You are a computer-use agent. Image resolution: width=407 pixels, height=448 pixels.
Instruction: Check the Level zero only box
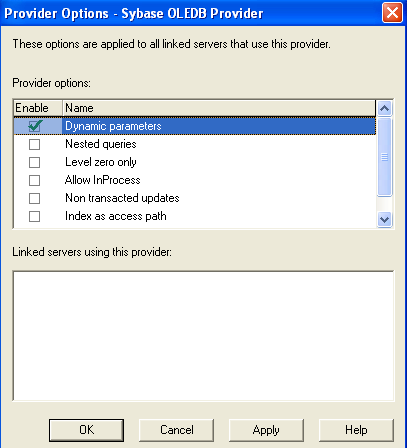[x=34, y=162]
